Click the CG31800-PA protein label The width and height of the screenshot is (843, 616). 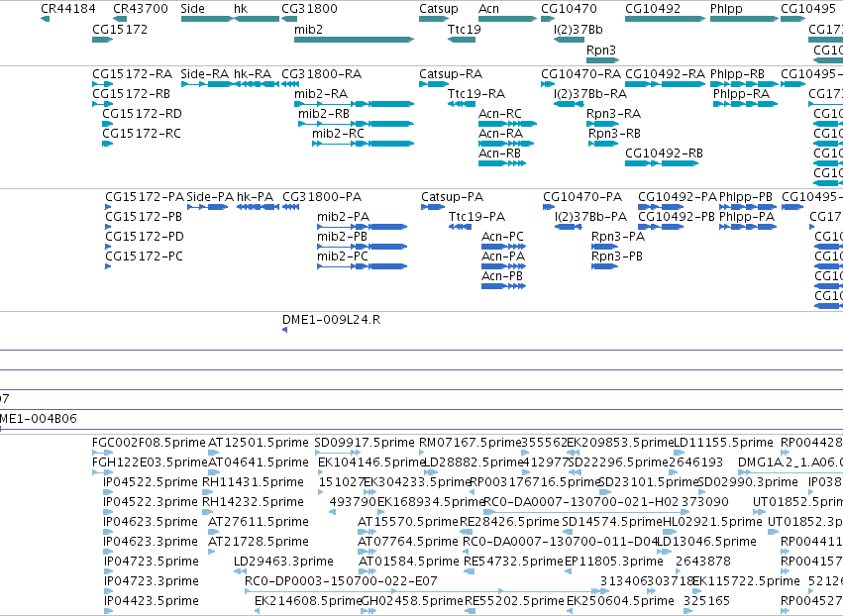(x=322, y=197)
